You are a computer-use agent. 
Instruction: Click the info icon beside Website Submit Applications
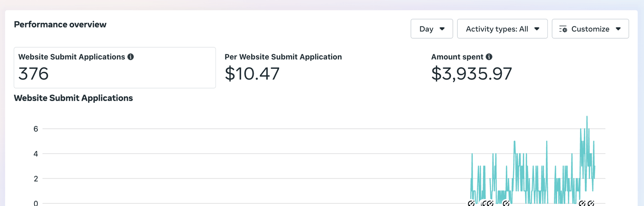[x=131, y=57]
